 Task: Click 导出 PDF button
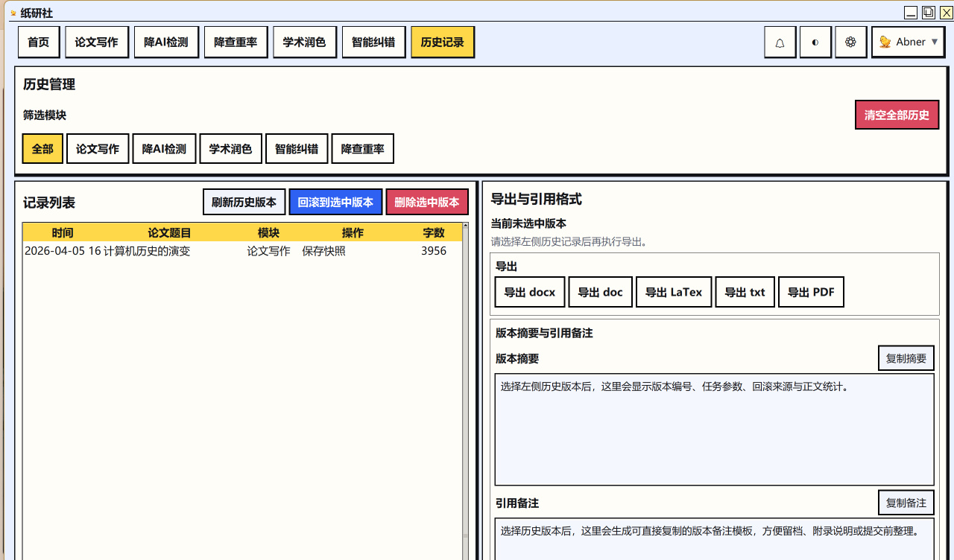(x=811, y=292)
